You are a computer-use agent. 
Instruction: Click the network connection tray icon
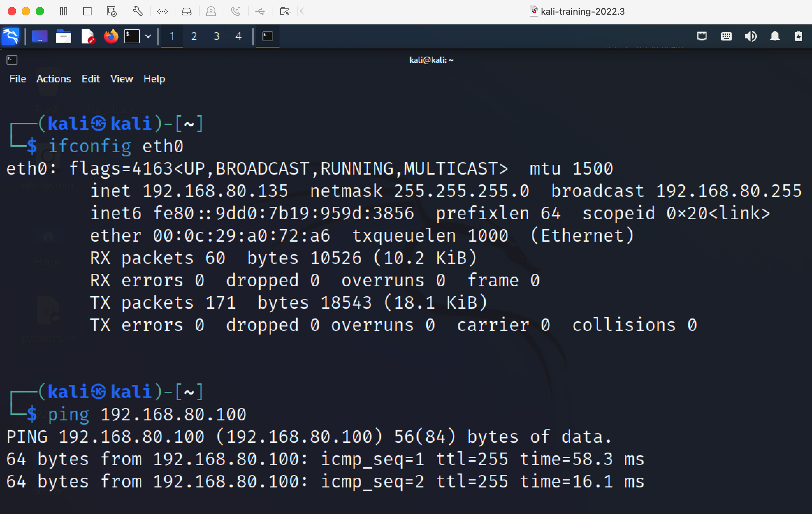click(x=702, y=36)
